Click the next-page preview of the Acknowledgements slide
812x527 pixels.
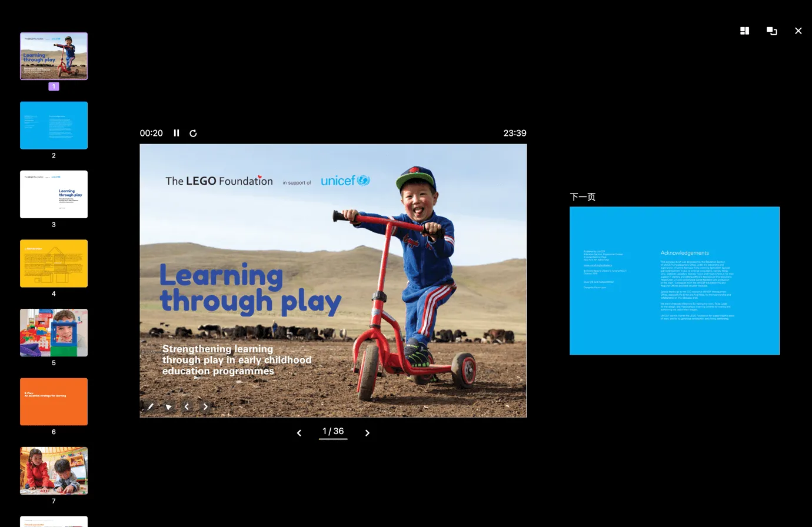click(674, 281)
